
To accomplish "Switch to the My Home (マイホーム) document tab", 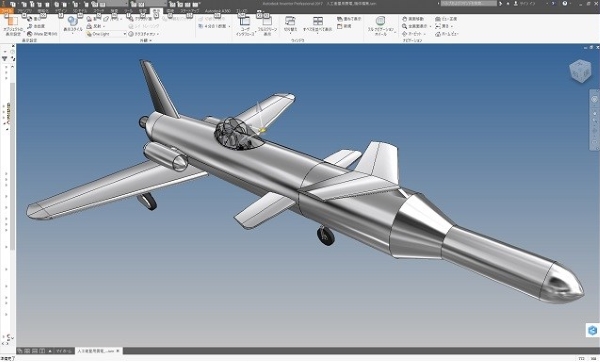I will [x=64, y=351].
